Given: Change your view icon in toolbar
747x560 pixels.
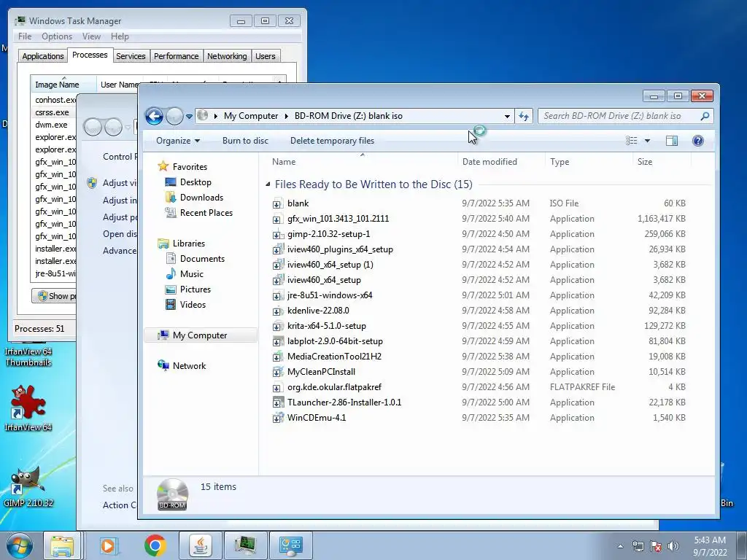Looking at the screenshot, I should pyautogui.click(x=632, y=141).
